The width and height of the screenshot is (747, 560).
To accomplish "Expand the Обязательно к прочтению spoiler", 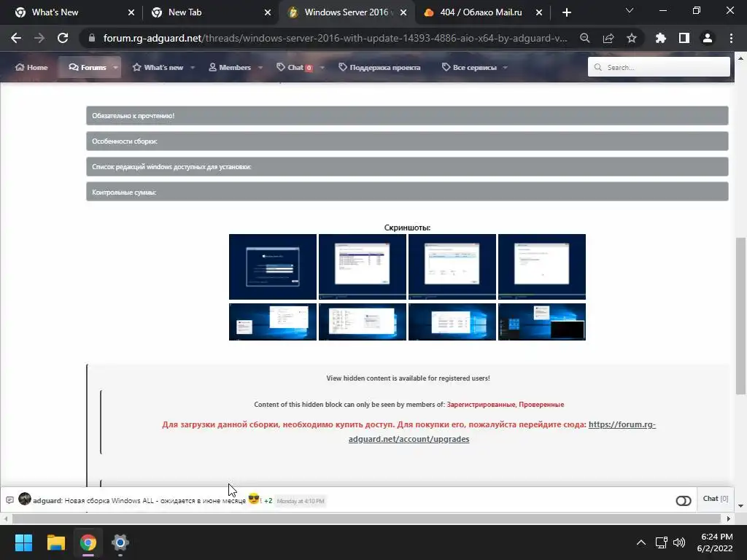I will pos(407,116).
